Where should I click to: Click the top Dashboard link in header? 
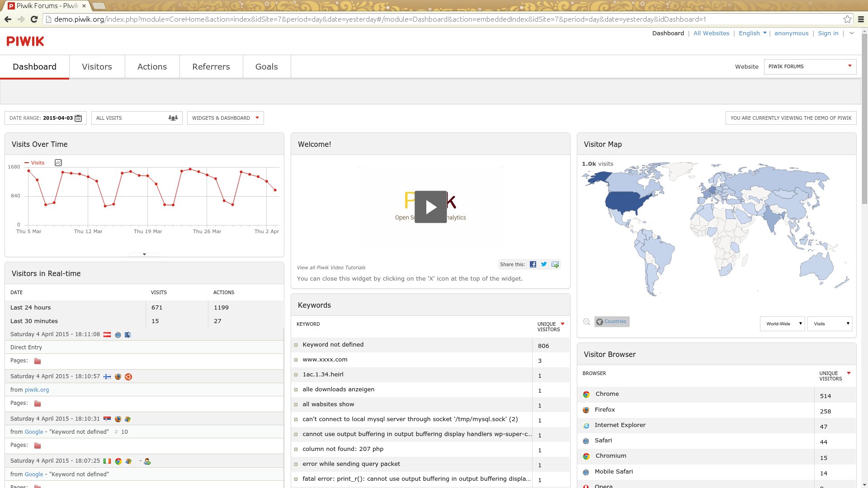click(x=668, y=33)
